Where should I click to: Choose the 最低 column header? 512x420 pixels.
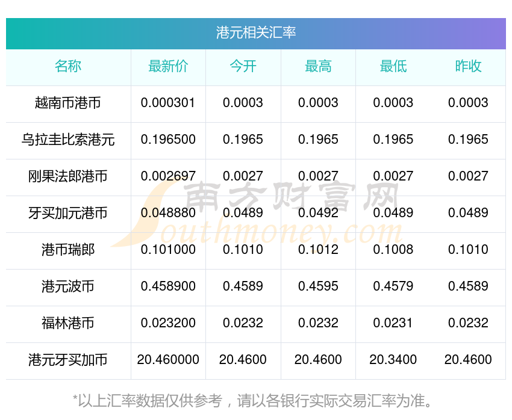coord(393,66)
